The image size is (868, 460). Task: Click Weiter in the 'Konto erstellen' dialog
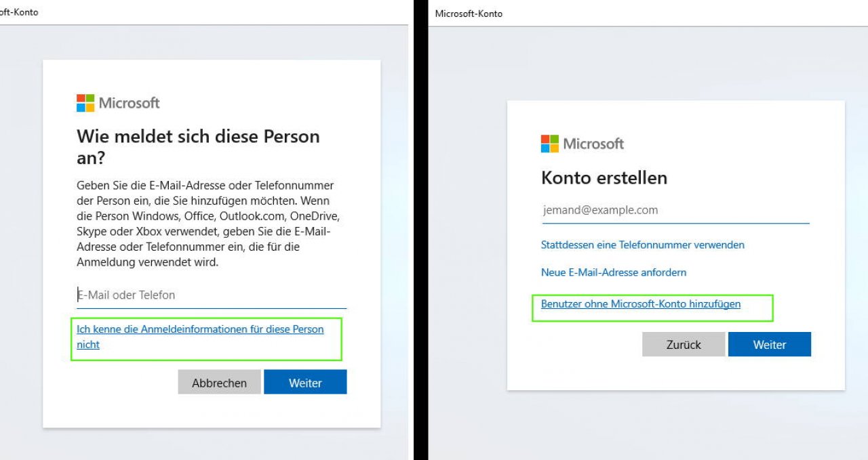click(x=770, y=344)
